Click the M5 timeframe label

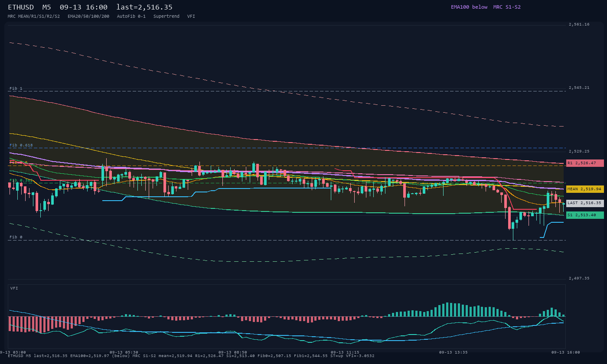[x=46, y=7]
